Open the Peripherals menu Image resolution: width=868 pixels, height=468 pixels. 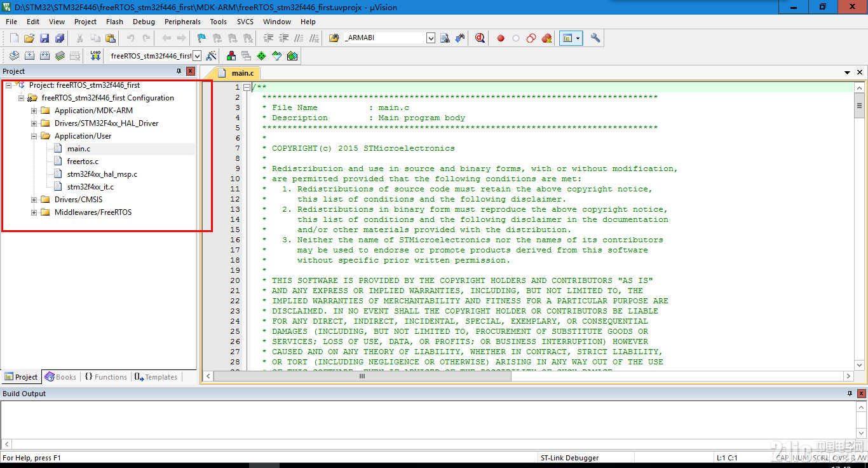coord(182,22)
